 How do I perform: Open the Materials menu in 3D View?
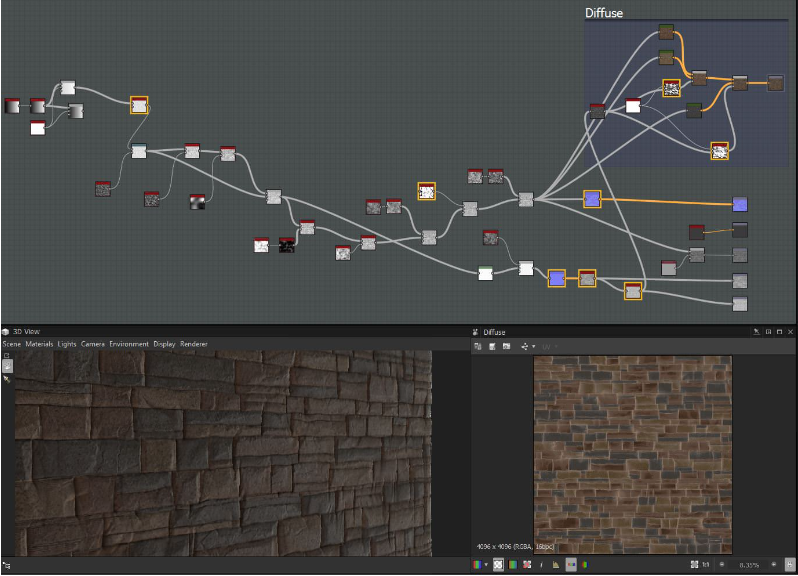click(x=39, y=344)
